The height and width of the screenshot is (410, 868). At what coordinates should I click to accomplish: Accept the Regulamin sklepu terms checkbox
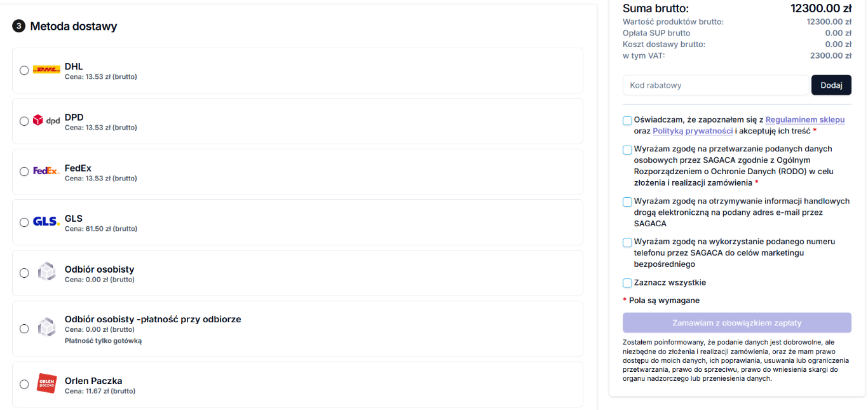[627, 120]
